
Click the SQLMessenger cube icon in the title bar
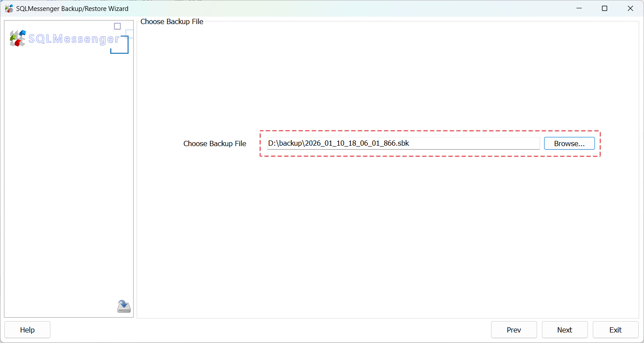9,8
